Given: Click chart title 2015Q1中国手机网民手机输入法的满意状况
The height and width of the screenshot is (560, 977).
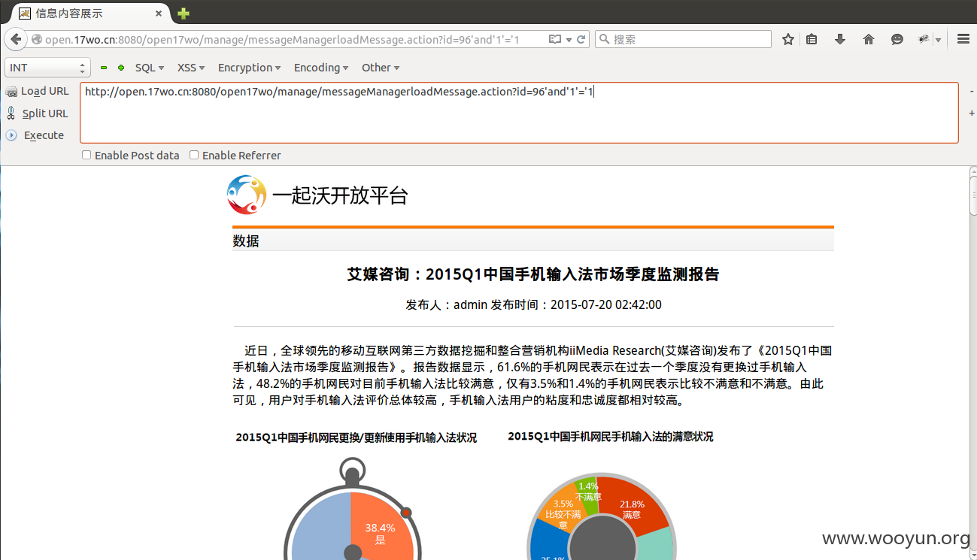Looking at the screenshot, I should coord(611,437).
